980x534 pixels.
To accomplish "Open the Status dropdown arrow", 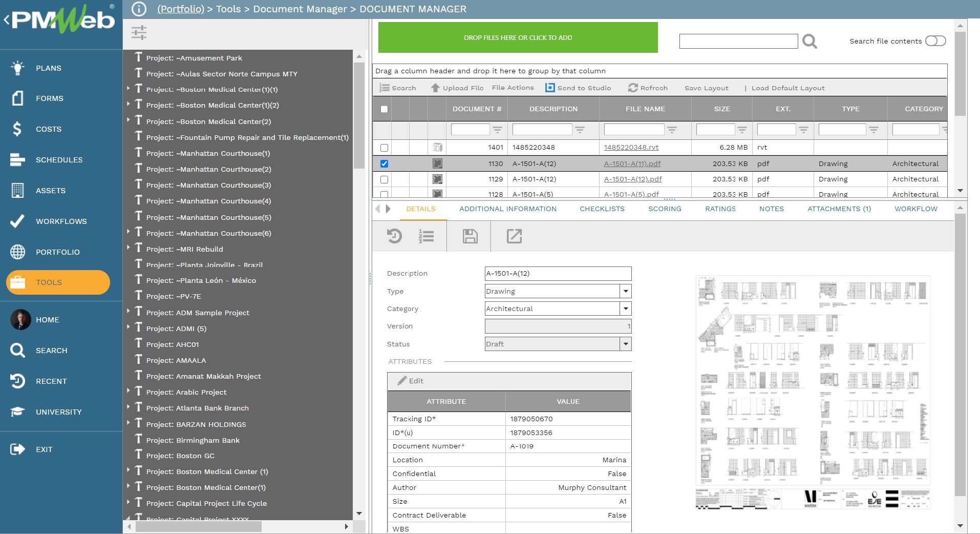I will (626, 344).
